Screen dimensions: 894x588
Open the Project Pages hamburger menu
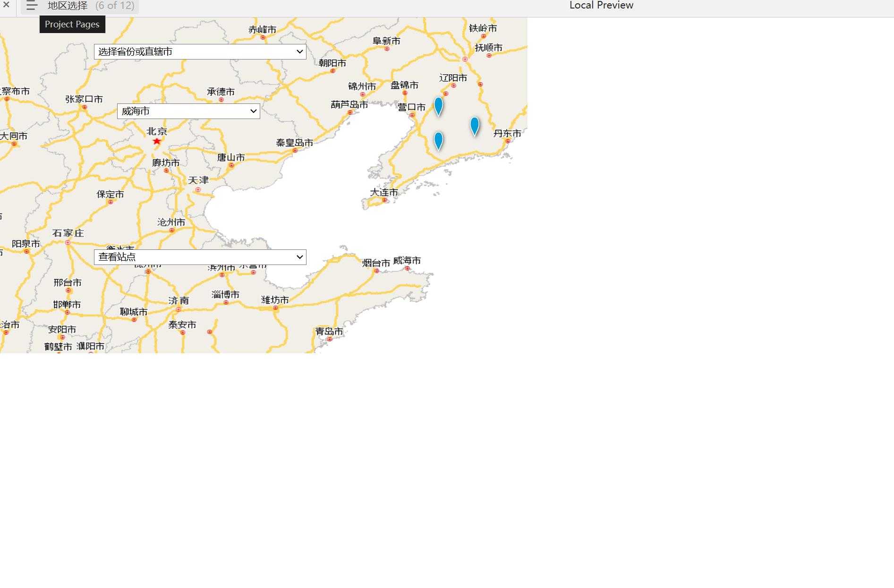(x=32, y=6)
